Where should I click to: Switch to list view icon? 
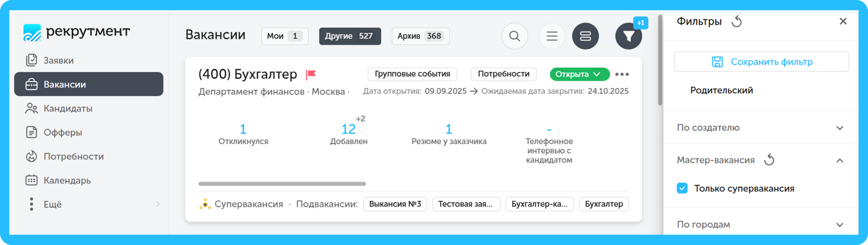tap(552, 36)
